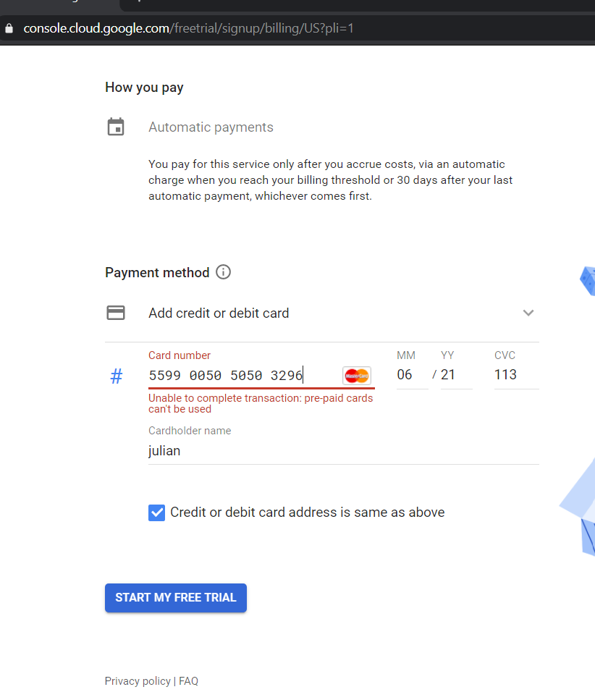Select the YY expiry year field
The image size is (595, 700).
point(455,375)
